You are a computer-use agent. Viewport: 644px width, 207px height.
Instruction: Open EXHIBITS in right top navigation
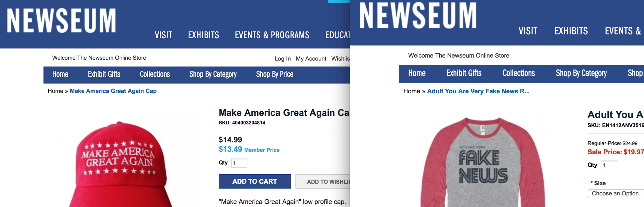(x=571, y=31)
